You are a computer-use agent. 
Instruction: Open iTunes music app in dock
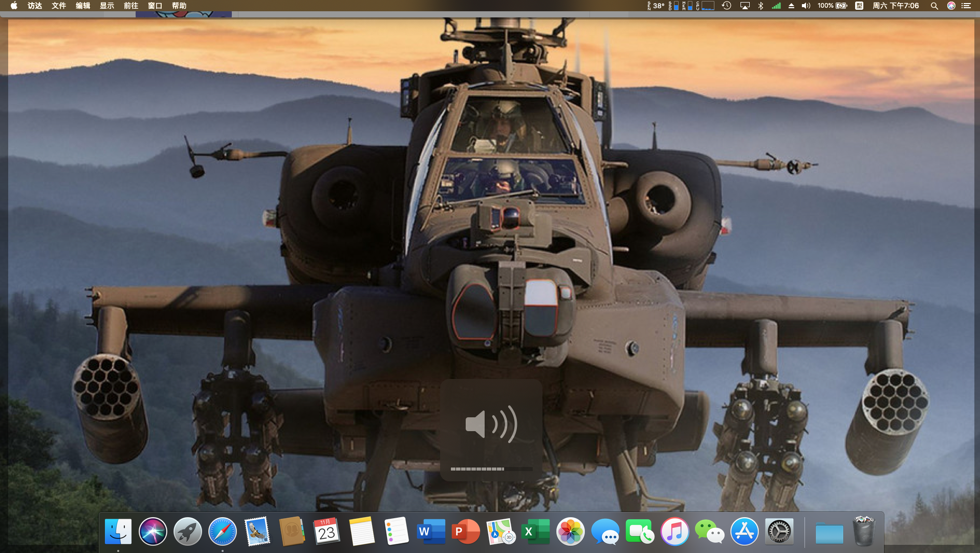[x=674, y=532]
